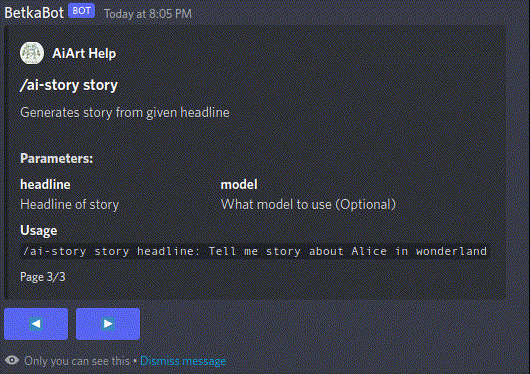This screenshot has width=530, height=374.
Task: Click the 'Parameters:' heading
Action: point(56,159)
